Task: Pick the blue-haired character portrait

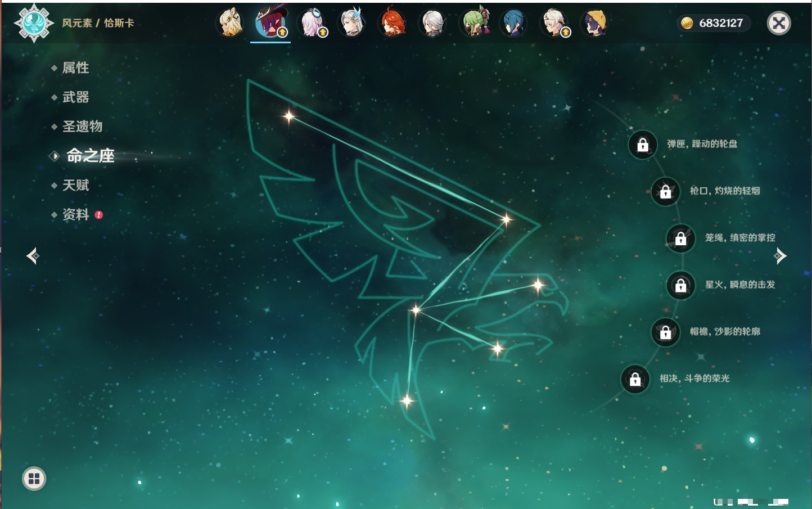Action: pyautogui.click(x=513, y=24)
